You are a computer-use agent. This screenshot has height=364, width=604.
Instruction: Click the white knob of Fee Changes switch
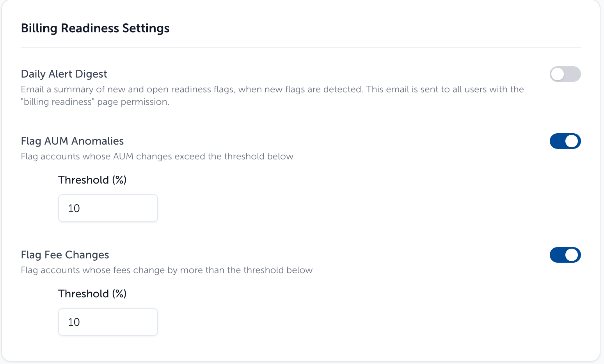pos(572,255)
